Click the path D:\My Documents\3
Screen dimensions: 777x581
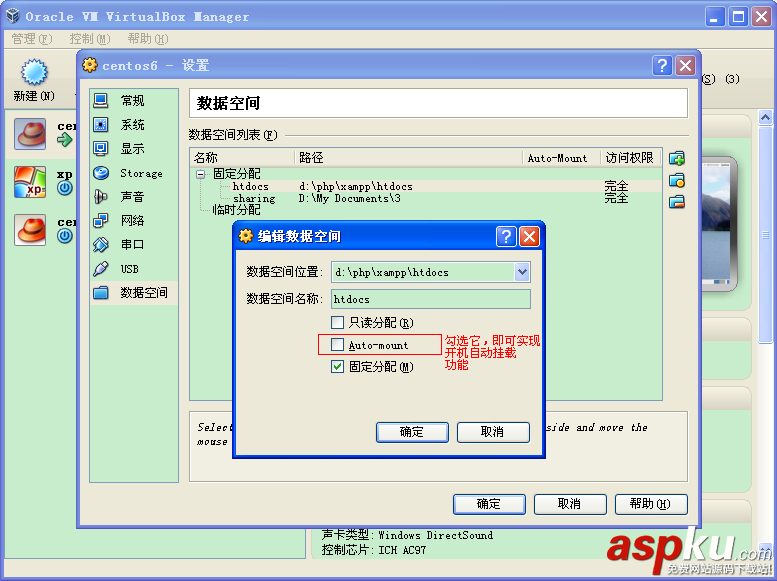[x=349, y=198]
